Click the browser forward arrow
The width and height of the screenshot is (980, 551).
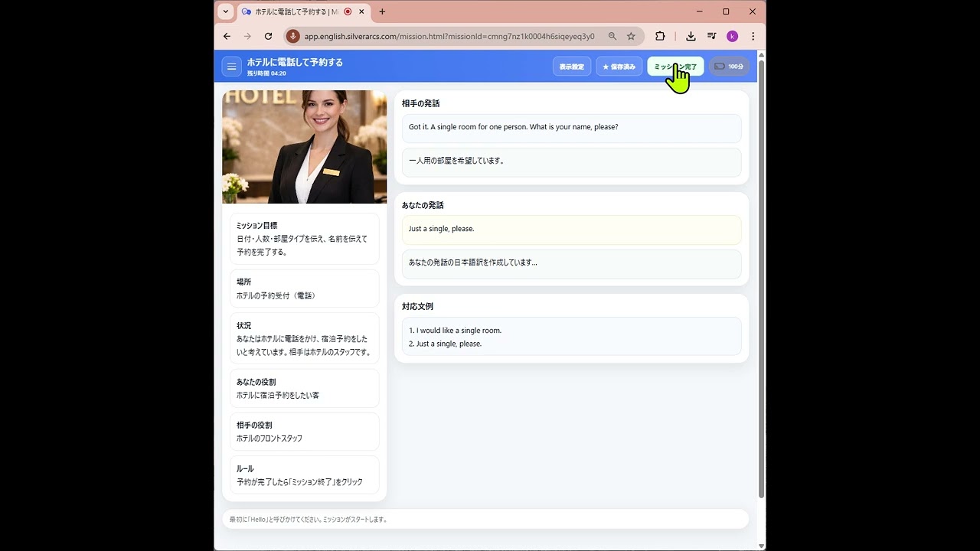[x=247, y=36]
